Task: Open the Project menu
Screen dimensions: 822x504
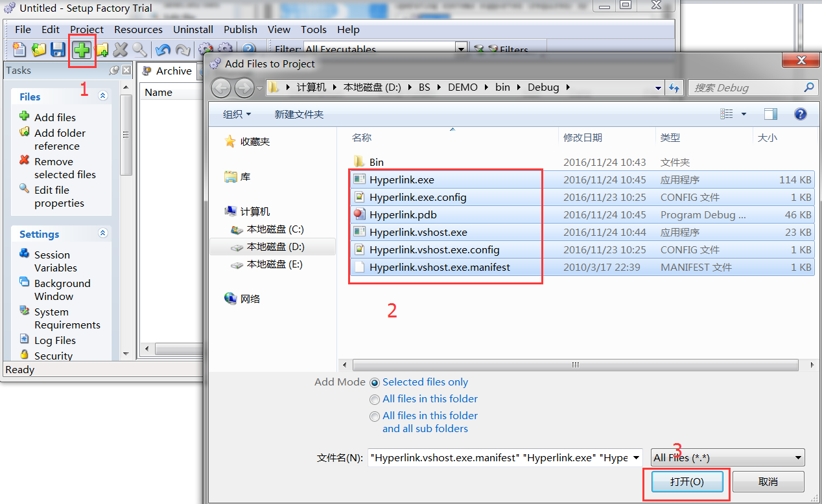Action: click(87, 29)
